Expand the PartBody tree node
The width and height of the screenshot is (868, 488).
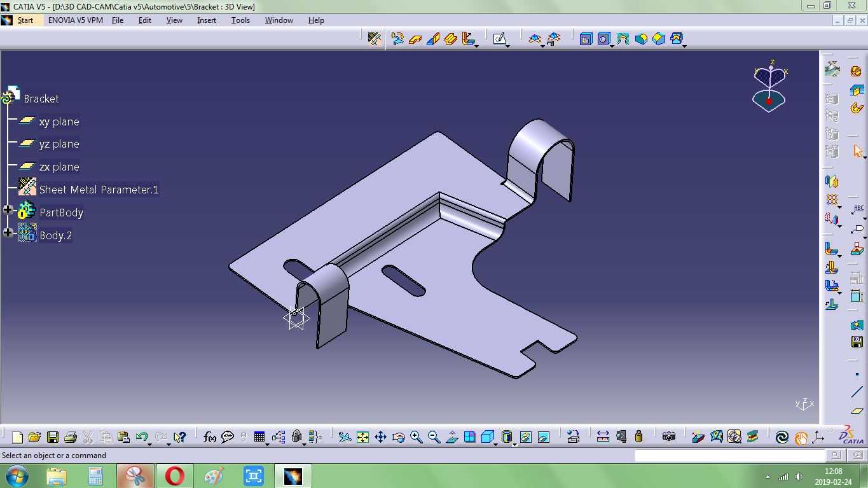click(8, 210)
